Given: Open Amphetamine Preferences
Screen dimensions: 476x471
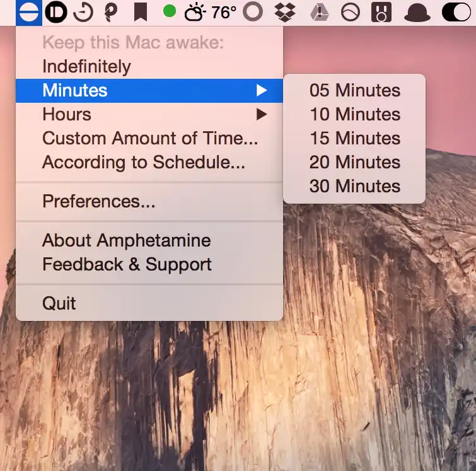Looking at the screenshot, I should point(98,202).
